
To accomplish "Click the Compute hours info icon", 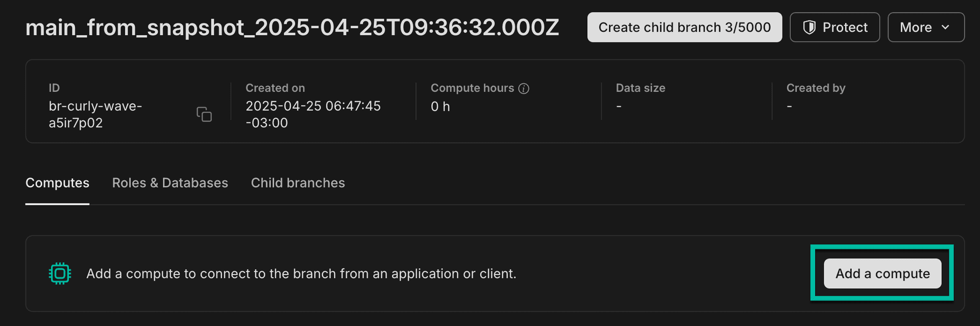I will tap(524, 88).
